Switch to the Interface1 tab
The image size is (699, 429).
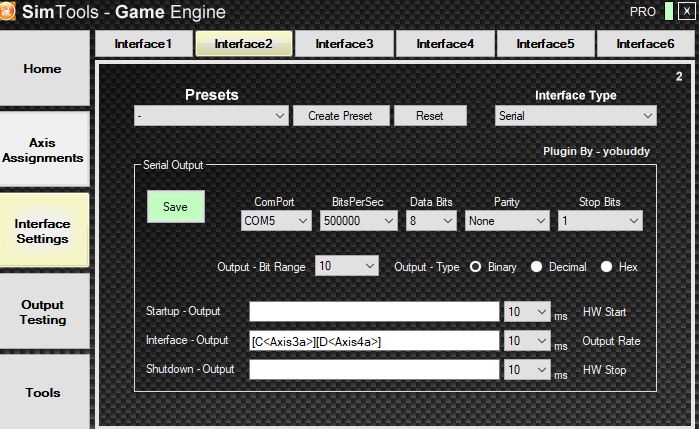point(143,44)
